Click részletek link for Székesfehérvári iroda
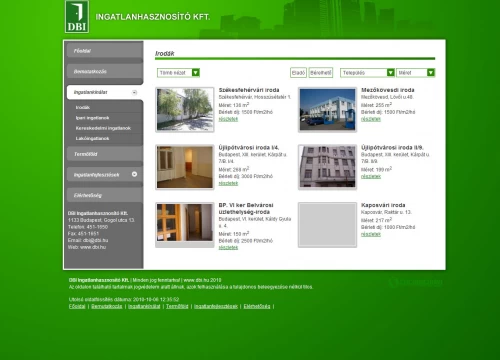Image resolution: width=500 pixels, height=360 pixels. [x=228, y=119]
